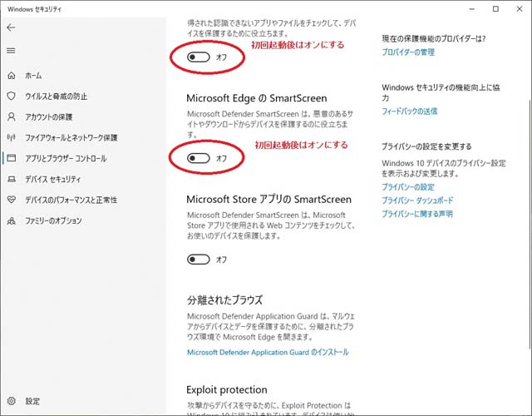
Task: Click the family options people icon
Action: coord(11,221)
